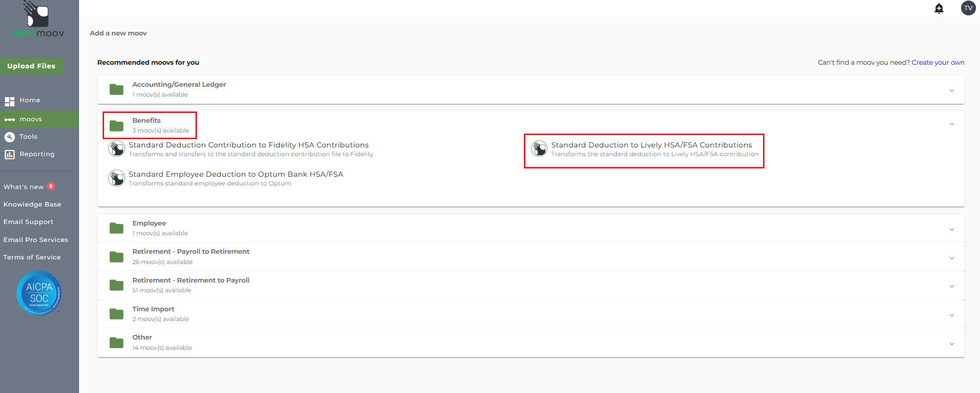This screenshot has width=980, height=393.
Task: Click the Benefits folder icon
Action: pos(116,125)
